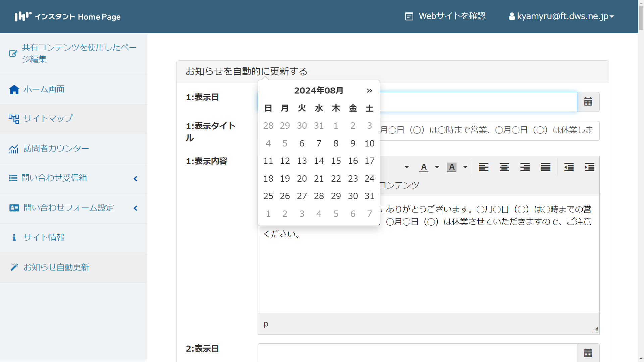This screenshot has width=644, height=362.
Task: Click the align left icon
Action: pyautogui.click(x=483, y=167)
